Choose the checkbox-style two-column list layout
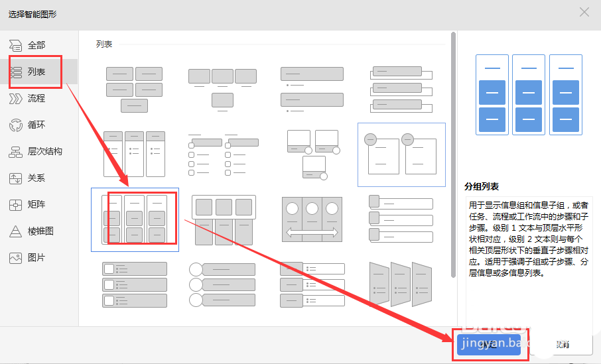Screen dimensions: 601x364 coord(223,154)
